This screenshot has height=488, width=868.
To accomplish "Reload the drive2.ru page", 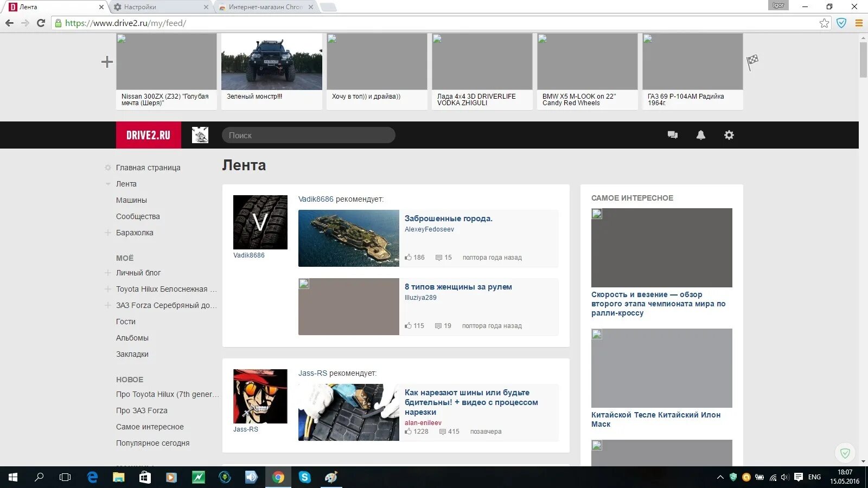I will click(x=41, y=23).
